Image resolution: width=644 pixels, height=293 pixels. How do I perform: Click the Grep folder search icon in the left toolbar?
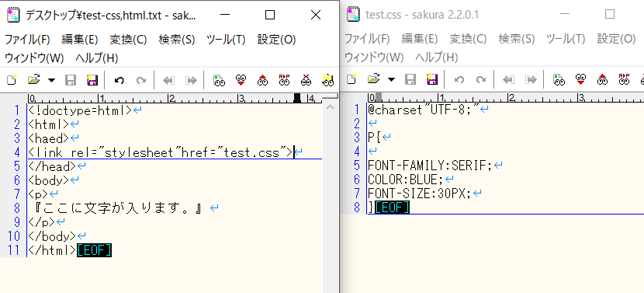pyautogui.click(x=327, y=80)
